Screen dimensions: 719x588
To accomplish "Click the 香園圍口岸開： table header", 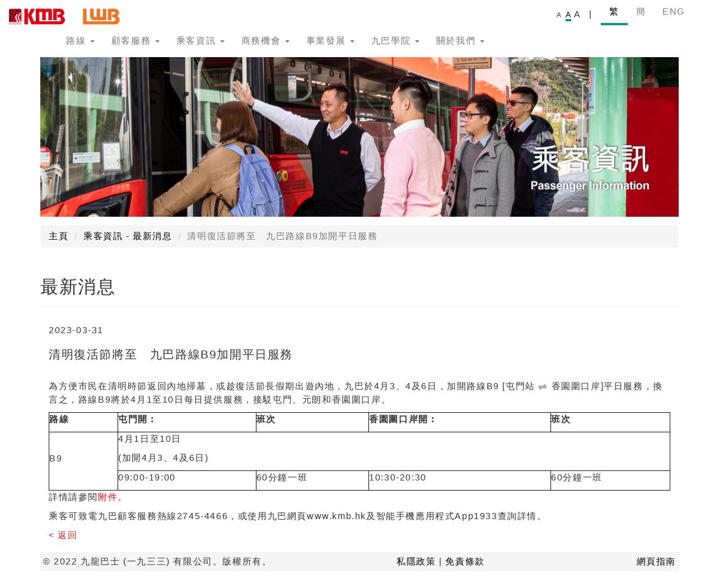I will tap(460, 422).
